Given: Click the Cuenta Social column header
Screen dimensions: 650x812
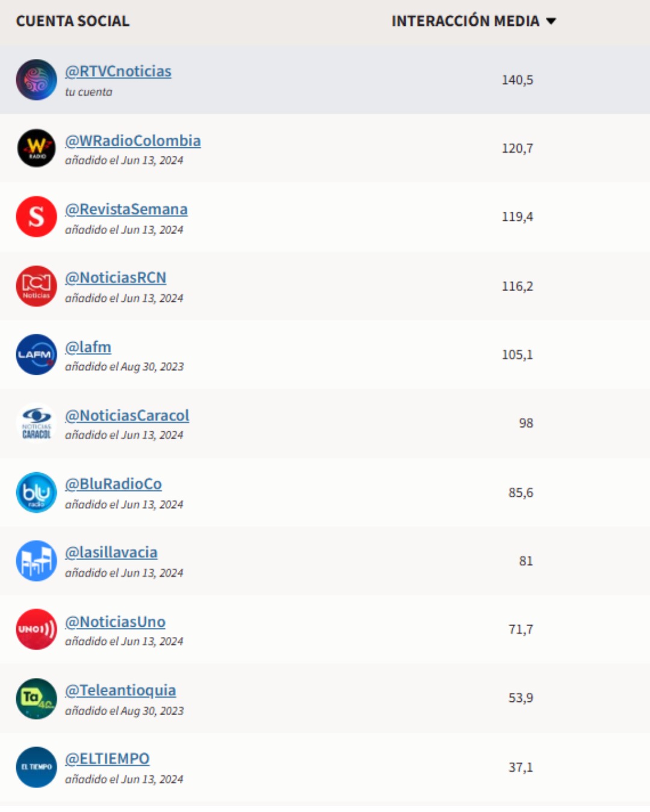Looking at the screenshot, I should coord(73,22).
